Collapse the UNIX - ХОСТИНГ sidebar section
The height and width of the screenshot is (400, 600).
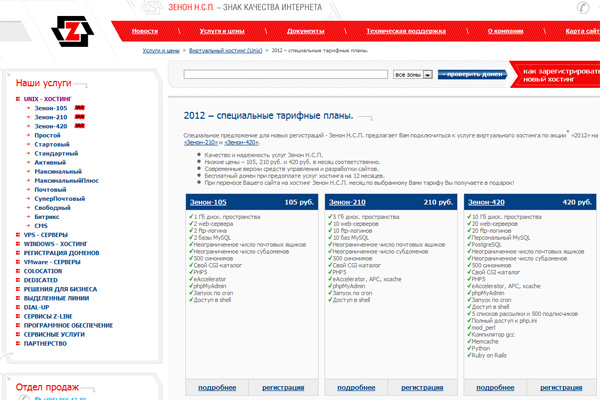pyautogui.click(x=18, y=99)
